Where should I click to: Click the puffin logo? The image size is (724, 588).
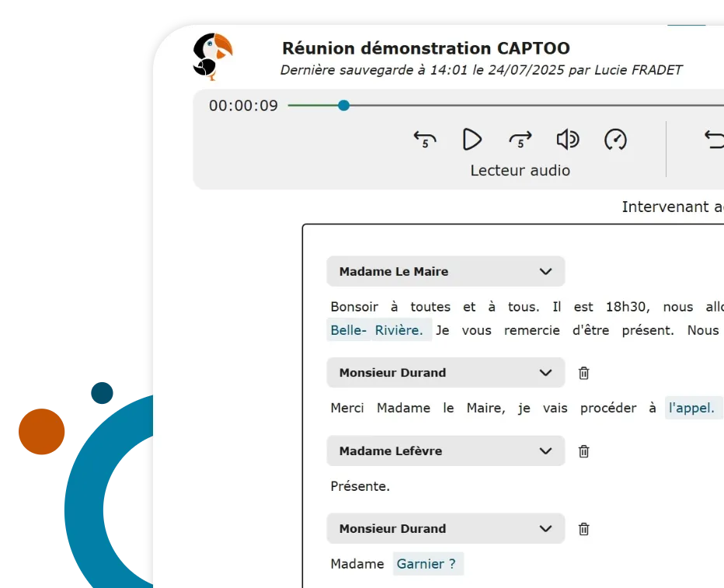click(212, 56)
